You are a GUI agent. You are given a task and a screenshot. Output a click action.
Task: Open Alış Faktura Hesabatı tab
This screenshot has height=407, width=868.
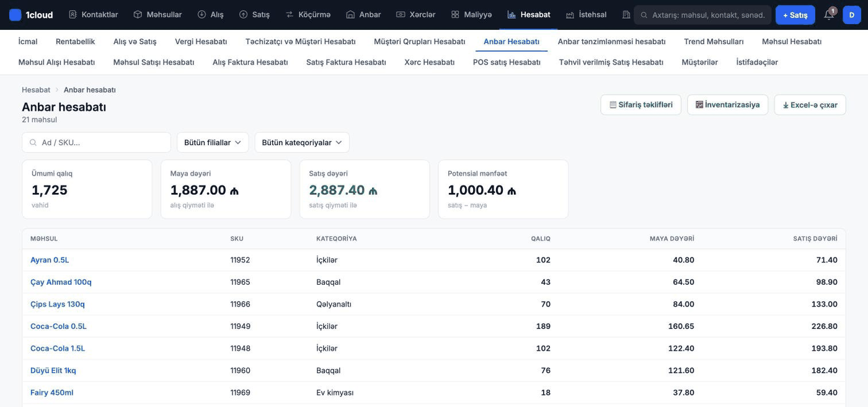click(x=250, y=62)
